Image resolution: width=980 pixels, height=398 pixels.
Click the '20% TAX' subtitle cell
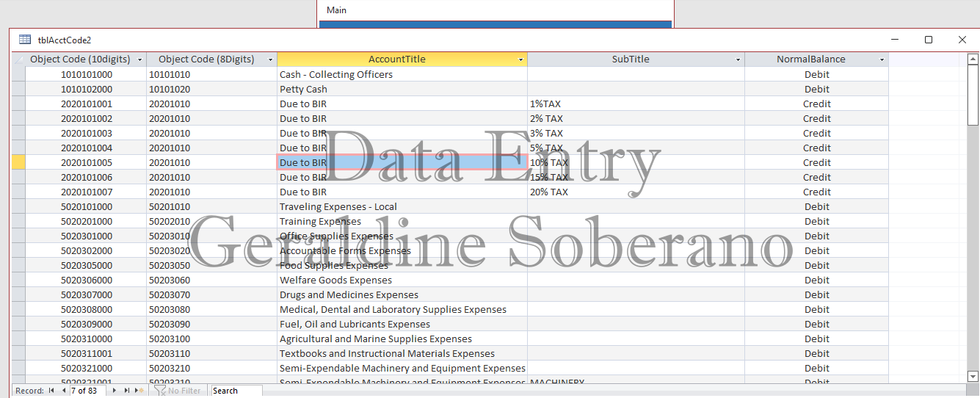[x=636, y=192]
